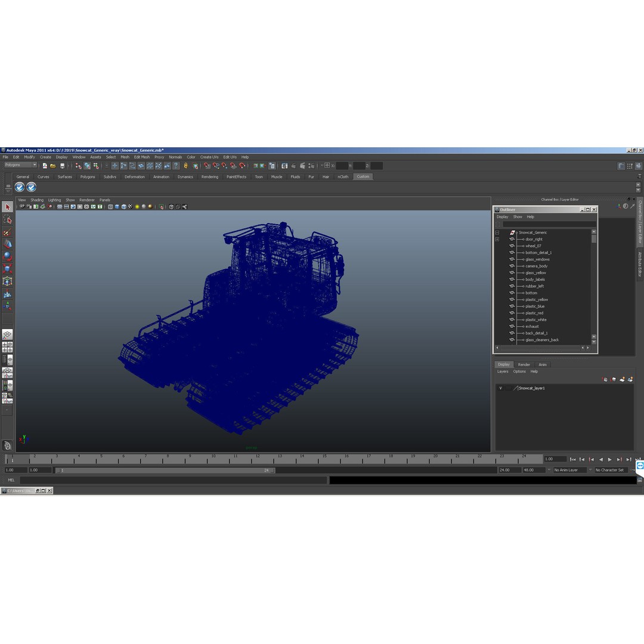Open the viewport Shading menu
This screenshot has width=644, height=644.
37,200
